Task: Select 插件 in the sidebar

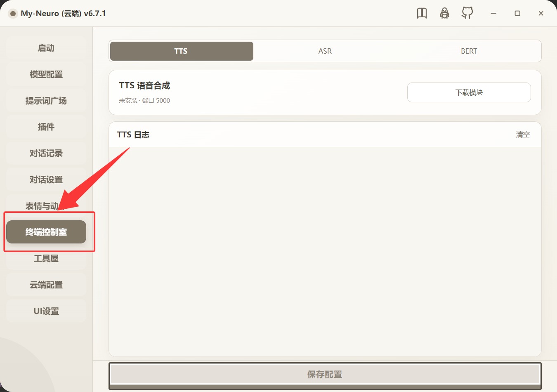Action: 46,127
